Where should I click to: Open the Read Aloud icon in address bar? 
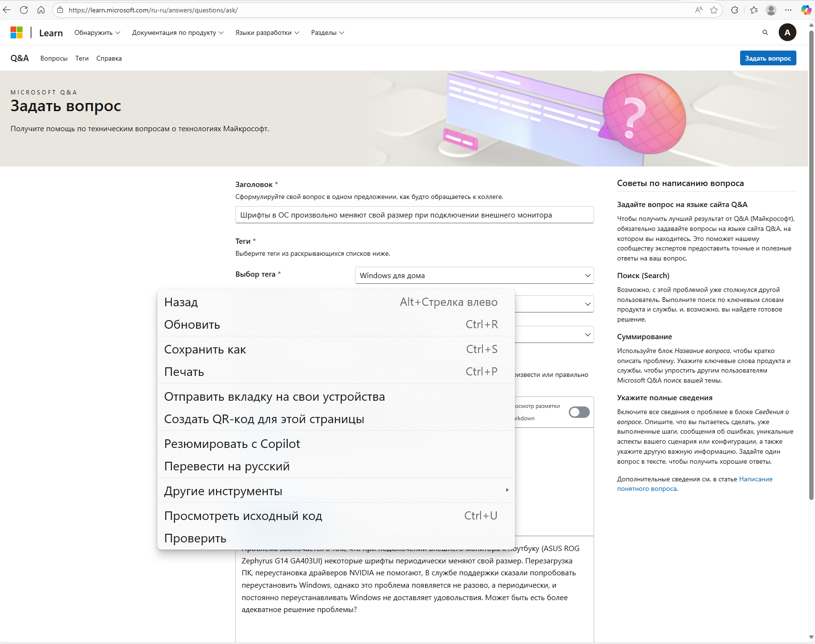point(699,10)
